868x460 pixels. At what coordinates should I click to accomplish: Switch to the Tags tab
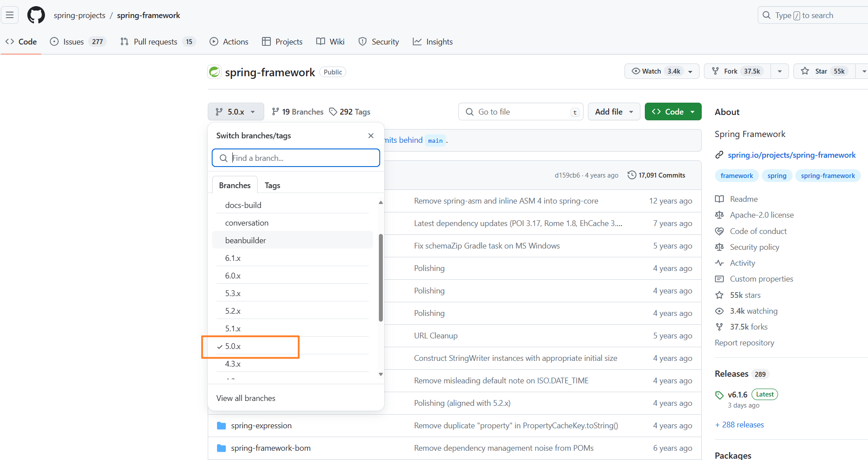(x=272, y=185)
